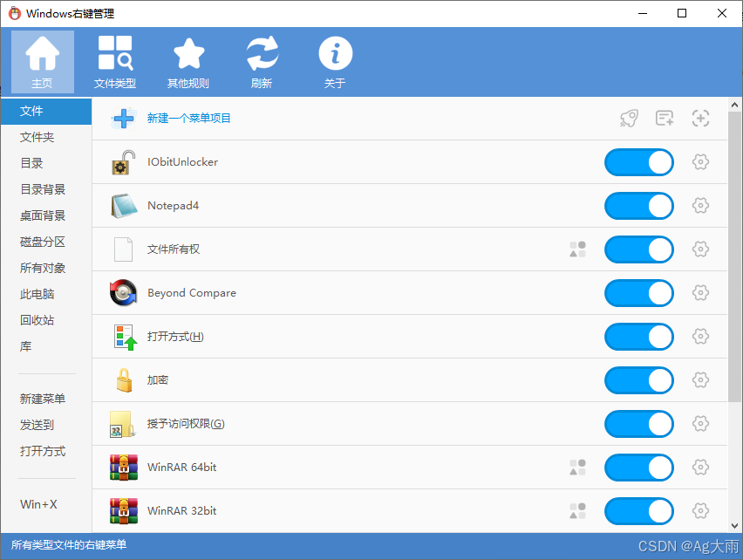743x560 pixels.
Task: Open 发送到 in the sidebar
Action: [x=46, y=425]
